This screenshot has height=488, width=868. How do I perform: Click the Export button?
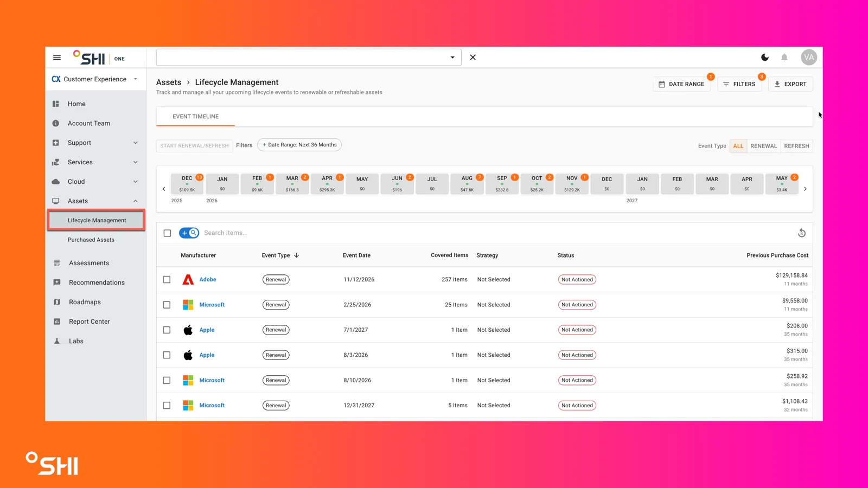point(790,84)
